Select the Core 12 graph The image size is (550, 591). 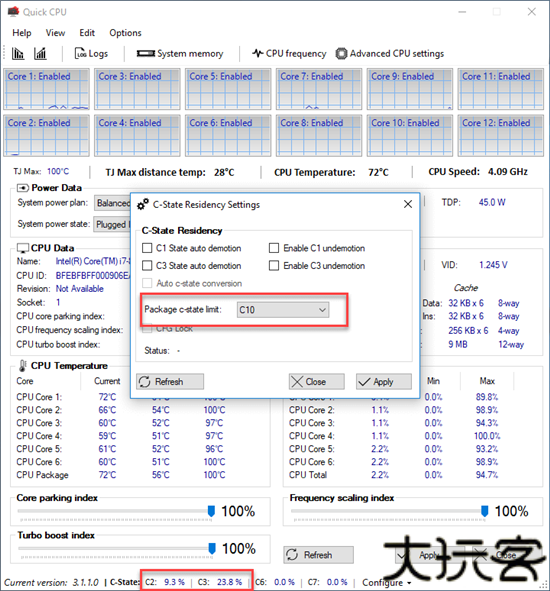tap(501, 135)
